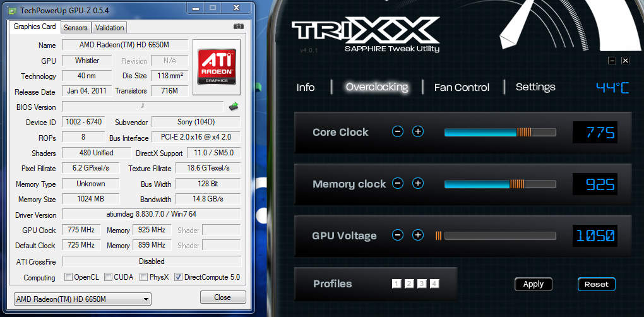Click the Texture Fillrate value 18.6 GTexel/s

[208, 168]
